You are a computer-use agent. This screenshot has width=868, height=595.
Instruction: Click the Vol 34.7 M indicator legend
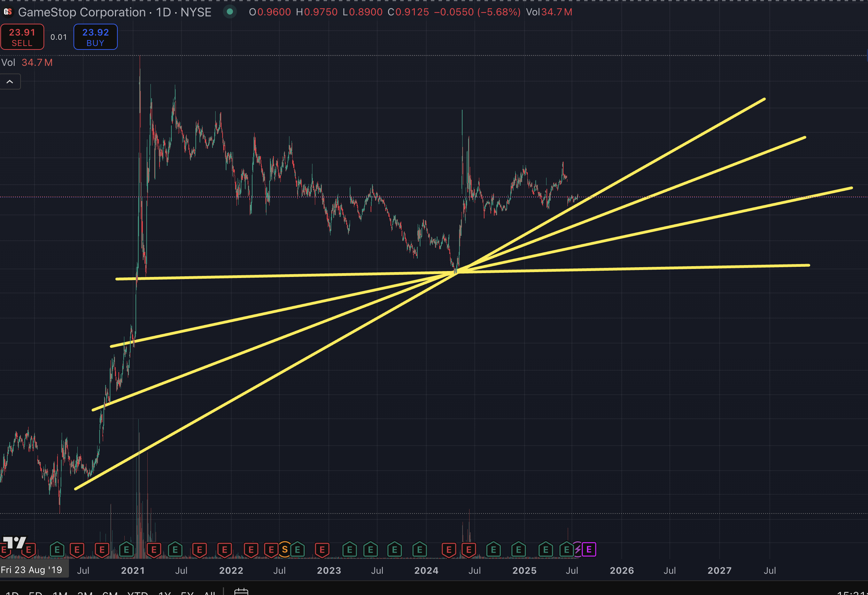pyautogui.click(x=27, y=62)
